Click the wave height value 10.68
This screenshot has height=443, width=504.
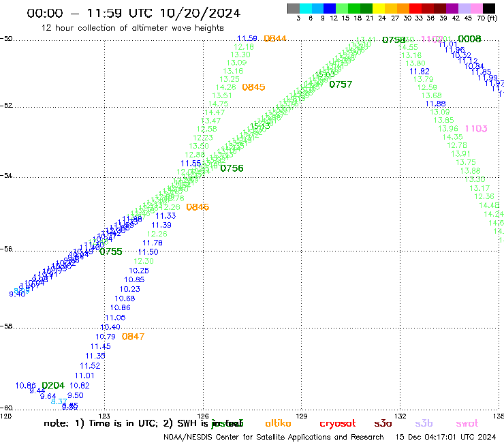pos(125,299)
